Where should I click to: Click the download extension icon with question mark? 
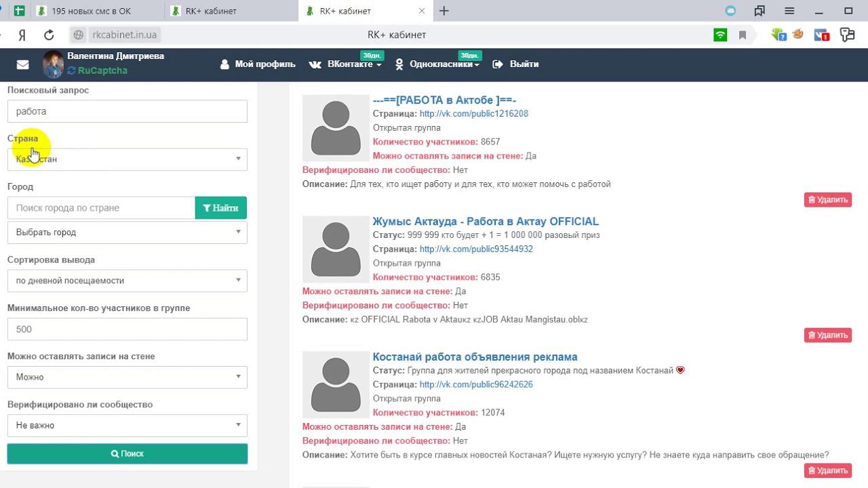(x=778, y=35)
